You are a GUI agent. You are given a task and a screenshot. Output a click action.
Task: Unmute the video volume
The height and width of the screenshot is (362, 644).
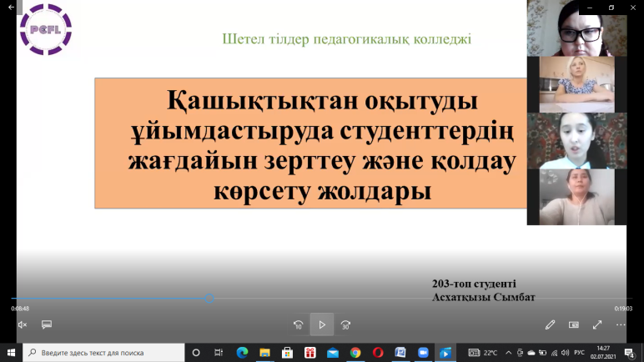[x=23, y=324]
